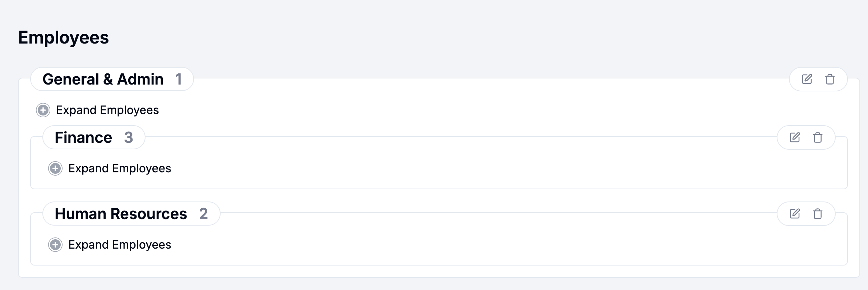Click the plus icon under General & Admin

43,110
